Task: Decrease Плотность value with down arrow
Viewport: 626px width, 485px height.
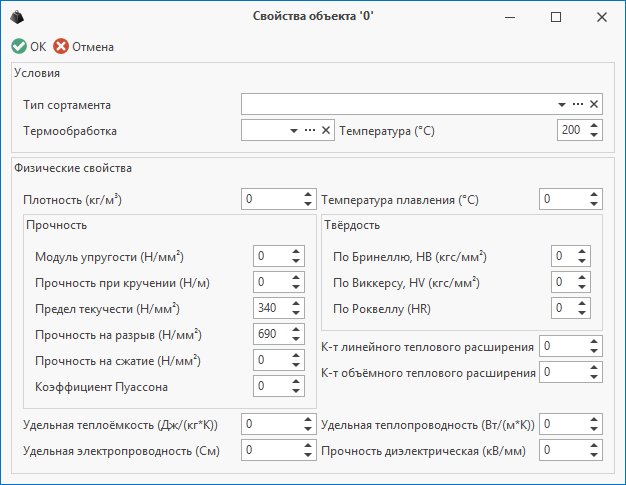Action: coord(307,204)
